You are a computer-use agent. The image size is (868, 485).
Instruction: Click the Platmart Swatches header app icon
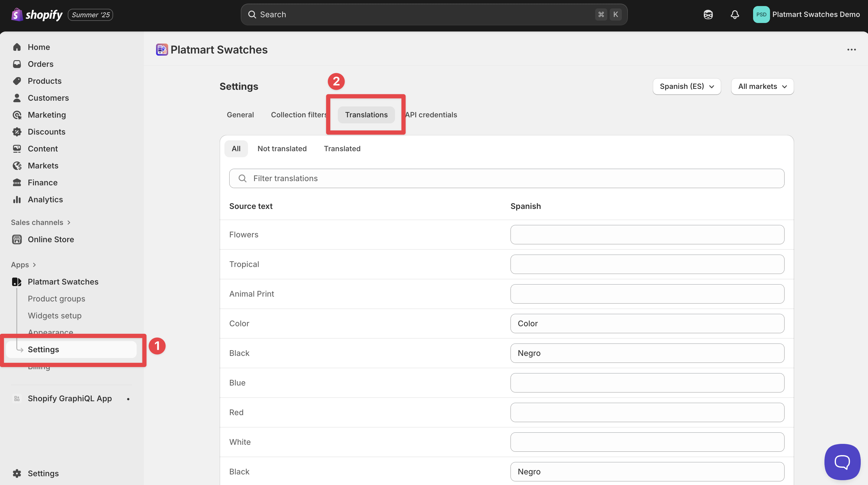162,50
